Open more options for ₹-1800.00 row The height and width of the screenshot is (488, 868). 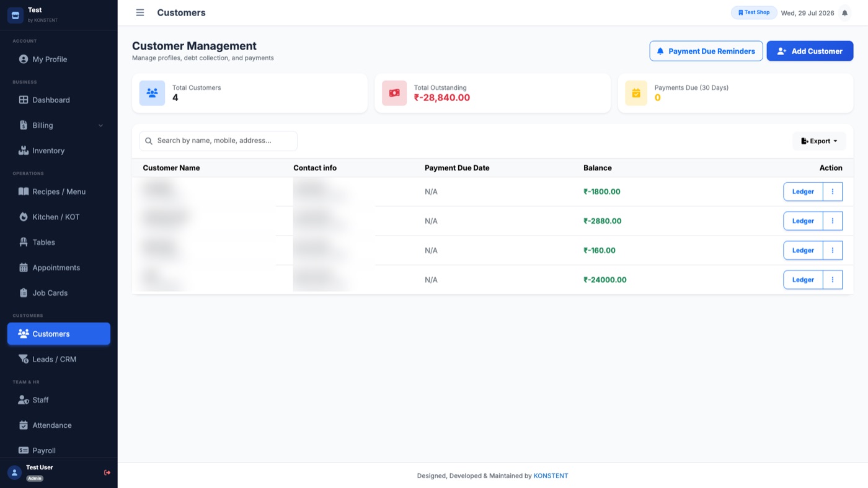point(832,192)
